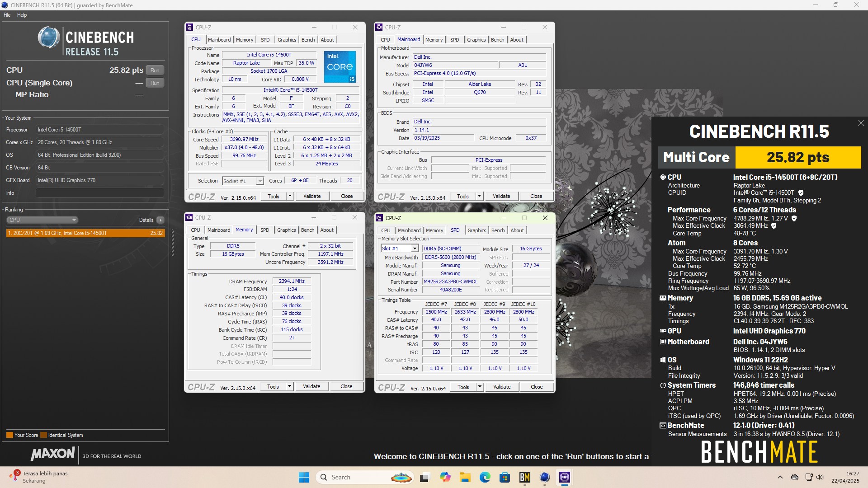Open File Explorer from the taskbar
This screenshot has width=868, height=488.
[x=465, y=477]
